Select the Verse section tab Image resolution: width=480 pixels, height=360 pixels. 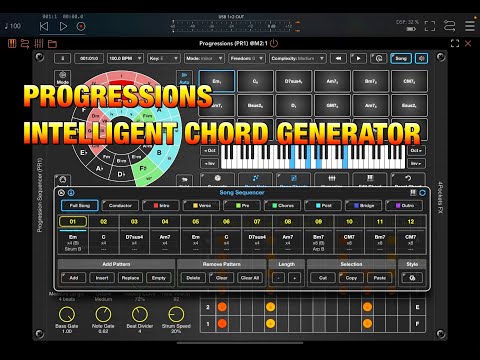tap(202, 205)
